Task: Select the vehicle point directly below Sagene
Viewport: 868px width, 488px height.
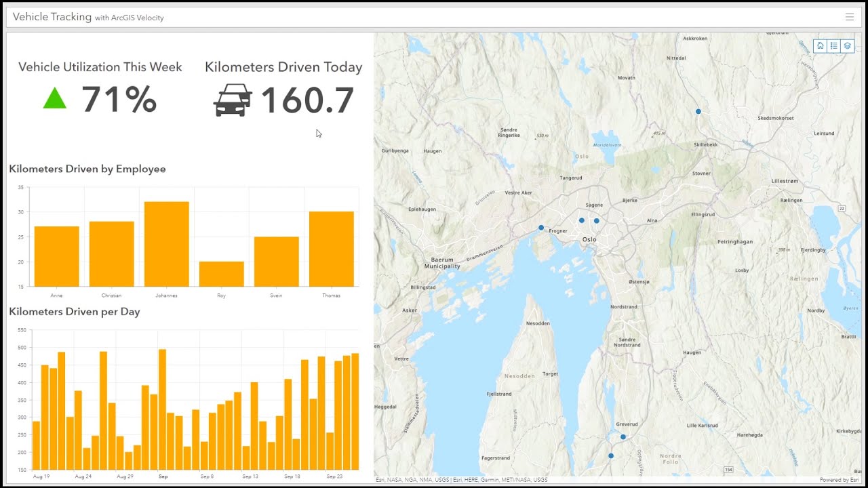Action: coord(597,221)
